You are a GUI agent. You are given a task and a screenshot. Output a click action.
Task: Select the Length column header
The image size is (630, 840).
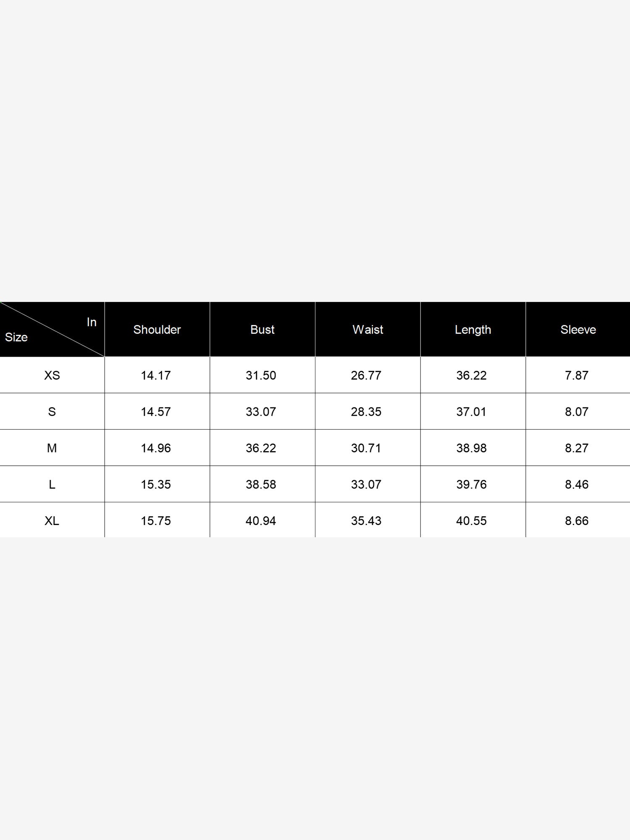473,330
